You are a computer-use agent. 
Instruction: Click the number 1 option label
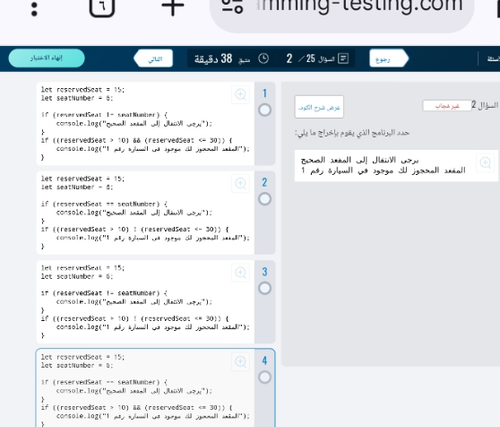(265, 93)
